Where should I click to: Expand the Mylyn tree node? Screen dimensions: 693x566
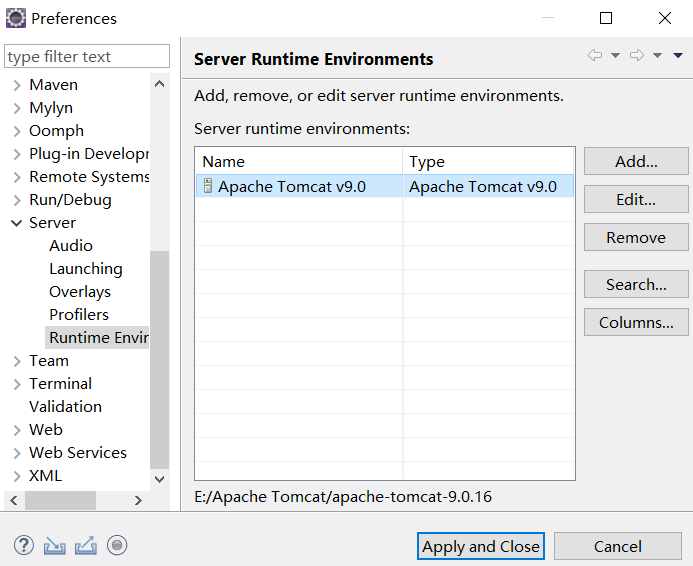pos(17,108)
